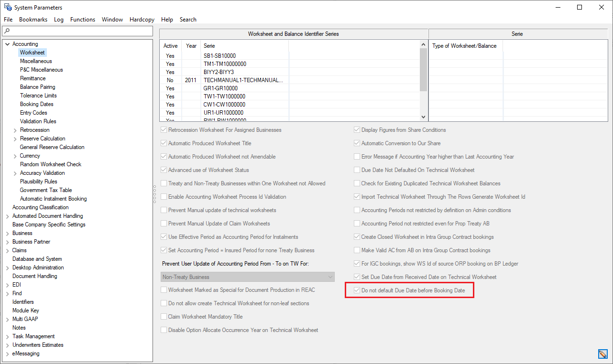This screenshot has width=613, height=364.
Task: Select Booking Dates in the sidebar
Action: click(x=36, y=104)
